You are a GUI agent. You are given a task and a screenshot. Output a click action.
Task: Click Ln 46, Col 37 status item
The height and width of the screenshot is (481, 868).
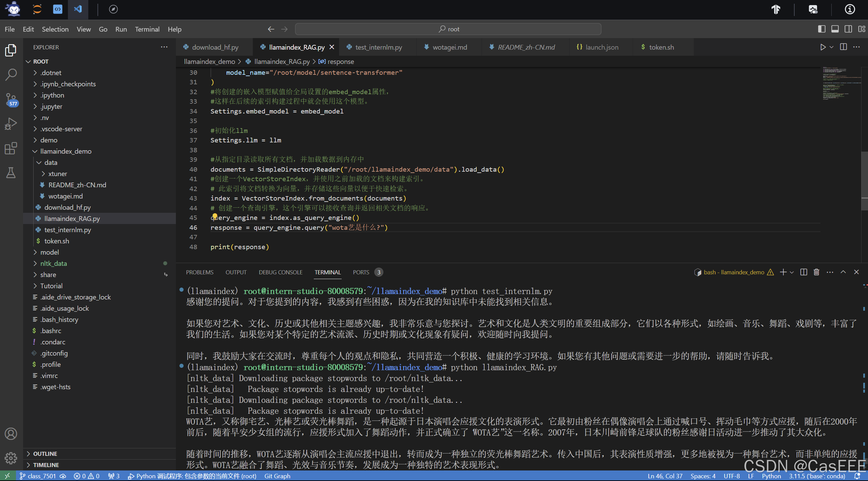(x=665, y=476)
